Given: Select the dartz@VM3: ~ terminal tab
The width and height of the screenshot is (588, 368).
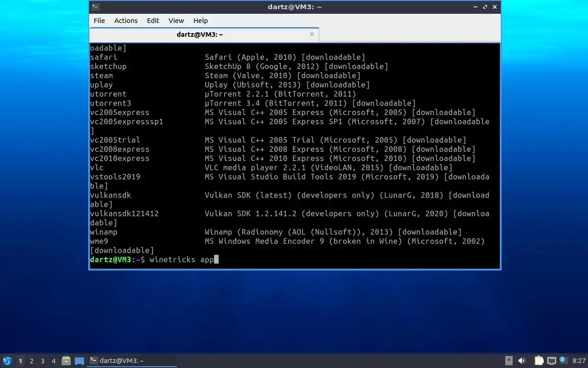Looking at the screenshot, I should pyautogui.click(x=204, y=34).
